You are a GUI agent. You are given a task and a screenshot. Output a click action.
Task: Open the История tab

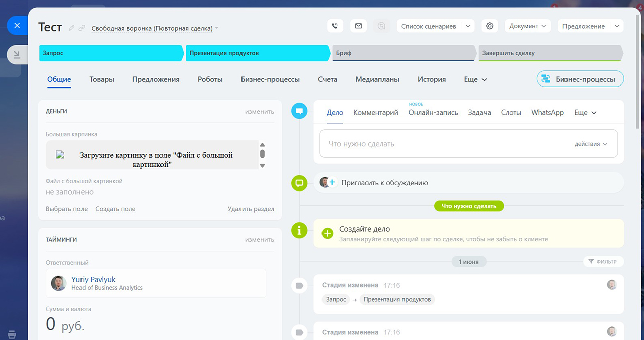431,79
